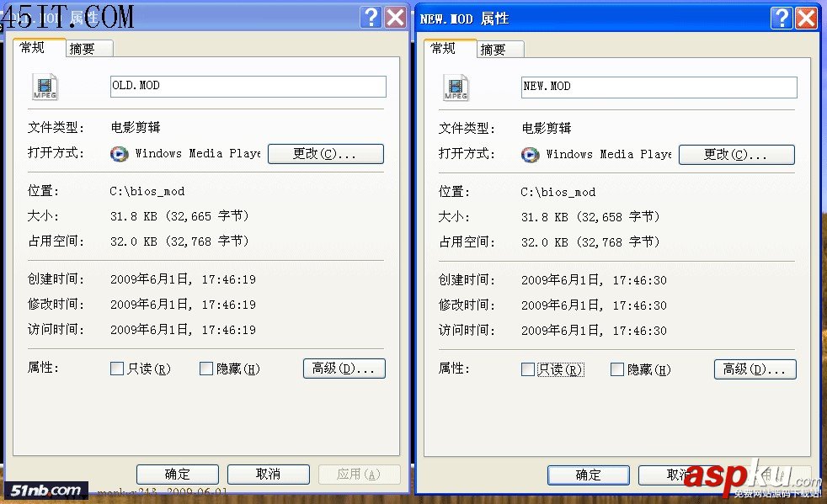827x504 pixels.
Task: Click 更改(C) button in OLD.MOD window
Action: pyautogui.click(x=325, y=154)
